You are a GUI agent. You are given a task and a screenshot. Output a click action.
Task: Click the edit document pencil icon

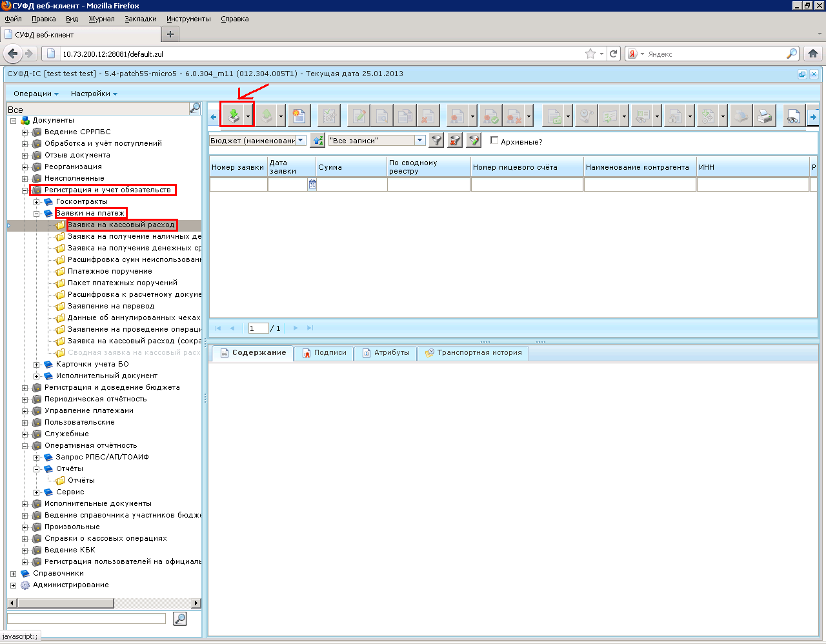tap(359, 116)
